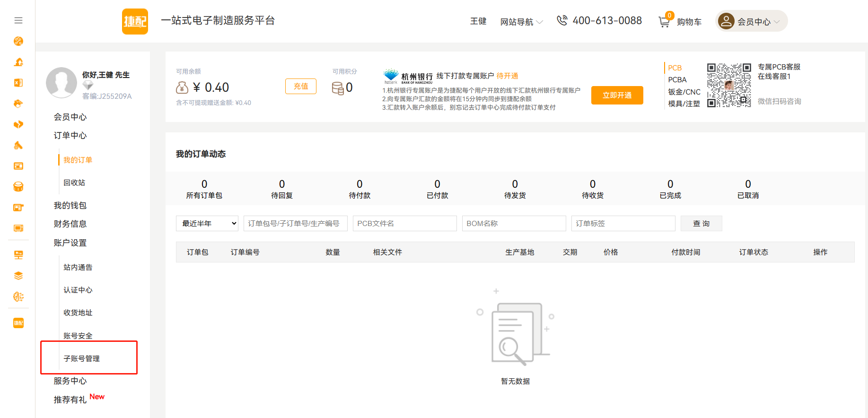Select the PCBA customer service tab

677,80
